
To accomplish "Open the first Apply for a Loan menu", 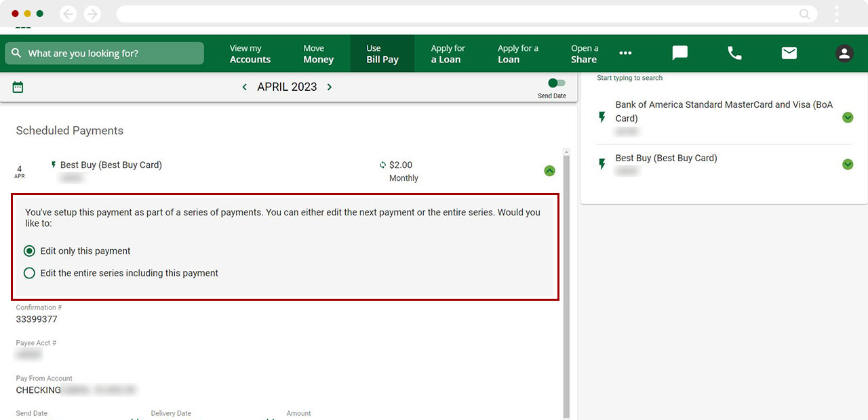I will (x=448, y=54).
